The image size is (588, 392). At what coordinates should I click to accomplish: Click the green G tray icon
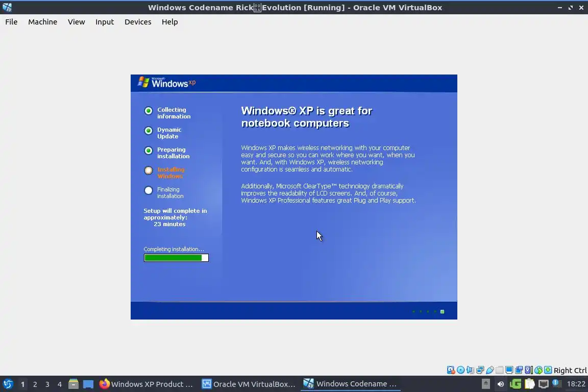coord(515,384)
